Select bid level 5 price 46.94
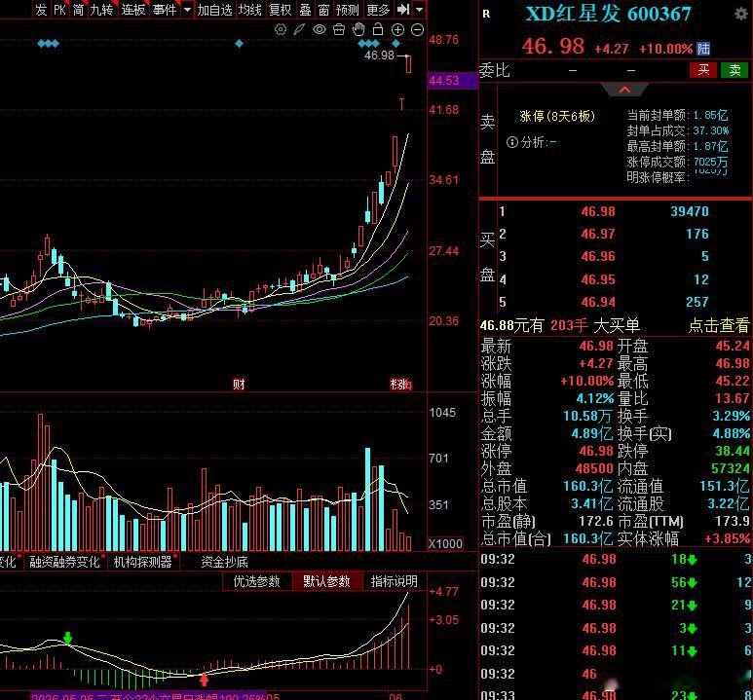 [x=598, y=302]
